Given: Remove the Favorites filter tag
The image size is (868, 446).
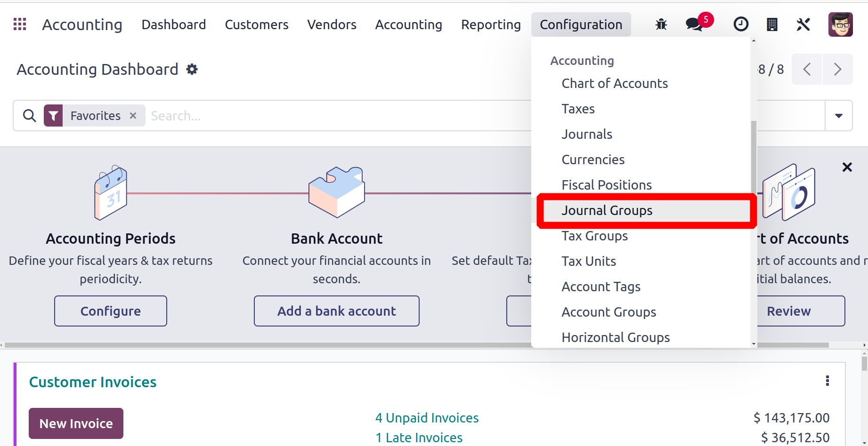Looking at the screenshot, I should [133, 116].
